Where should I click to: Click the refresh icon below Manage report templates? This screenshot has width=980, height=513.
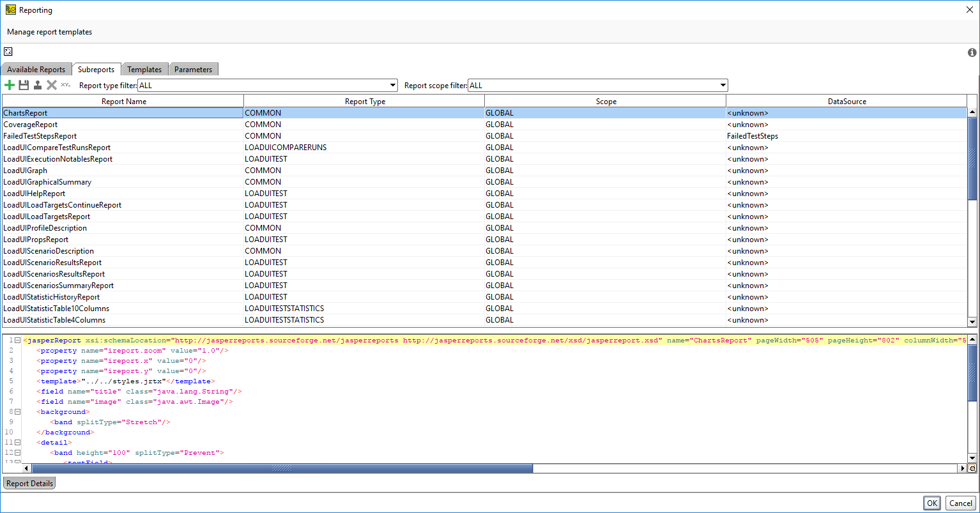[8, 51]
